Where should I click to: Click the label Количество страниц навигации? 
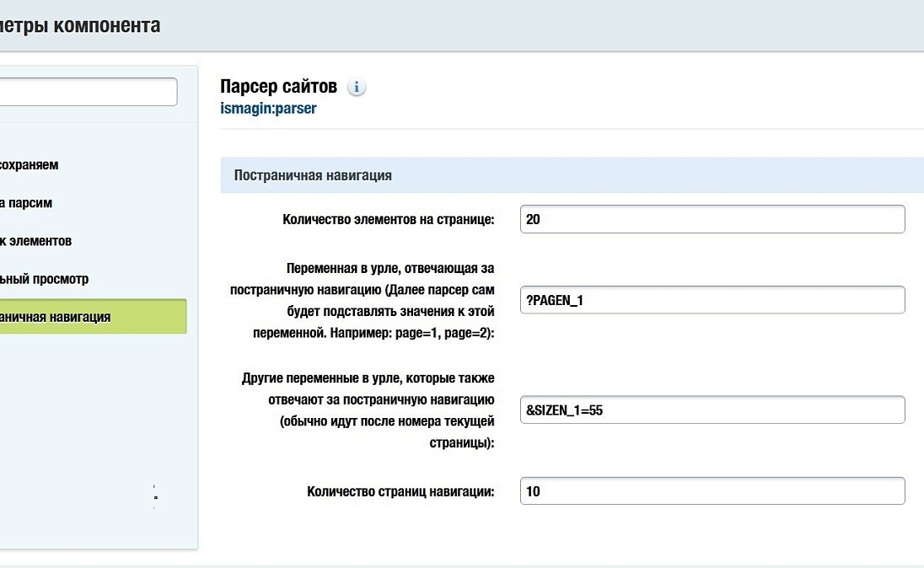[x=400, y=491]
